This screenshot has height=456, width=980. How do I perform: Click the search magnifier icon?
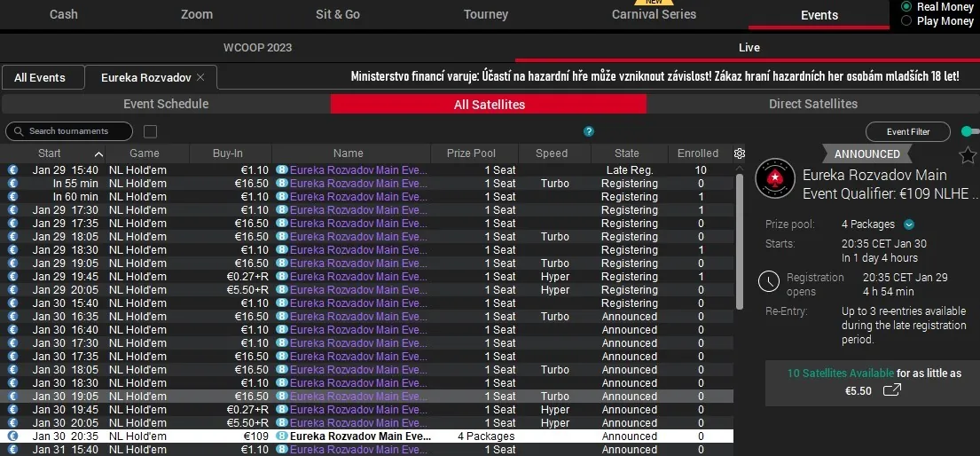pos(18,131)
